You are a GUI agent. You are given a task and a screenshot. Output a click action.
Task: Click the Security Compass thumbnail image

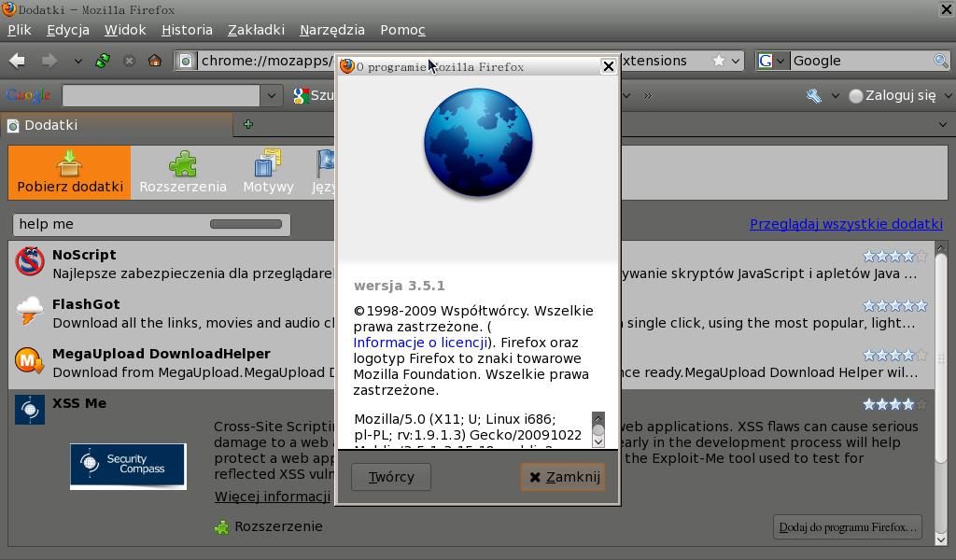pyautogui.click(x=128, y=466)
